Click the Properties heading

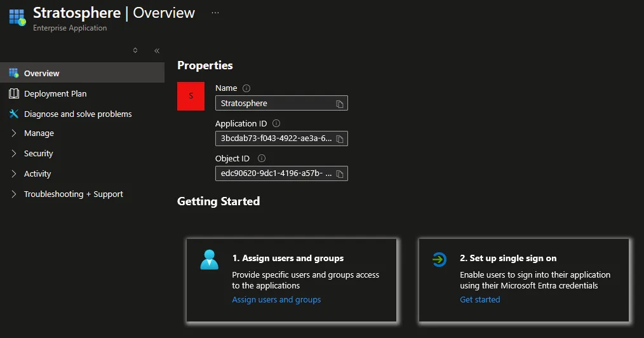coord(205,65)
